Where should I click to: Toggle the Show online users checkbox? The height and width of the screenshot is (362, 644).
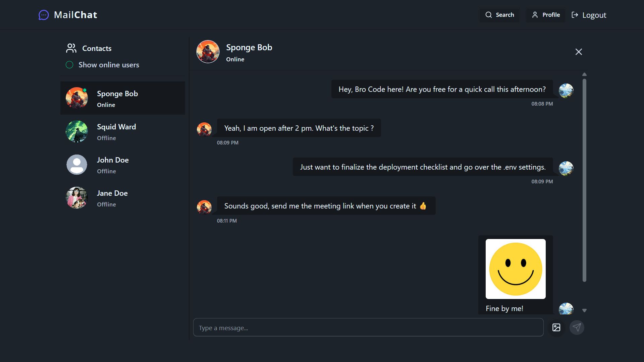pyautogui.click(x=69, y=65)
